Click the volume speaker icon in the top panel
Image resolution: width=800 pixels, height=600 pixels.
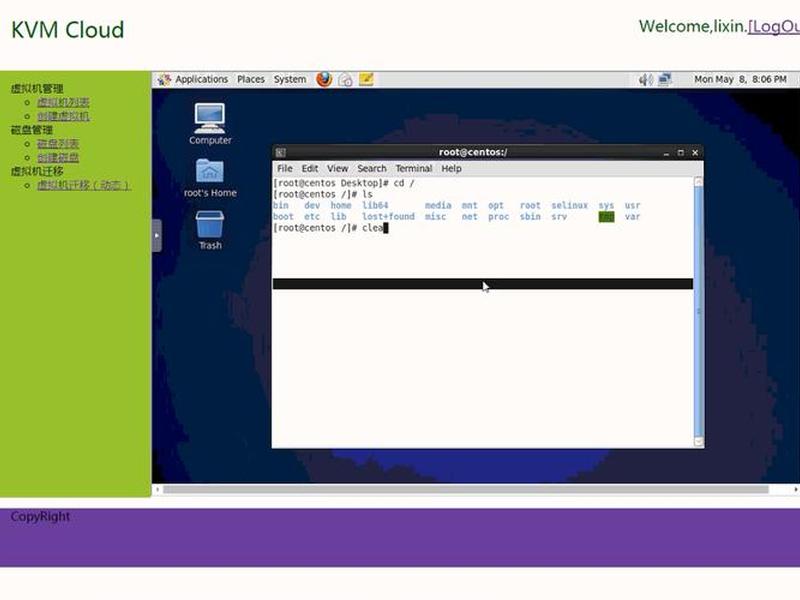coord(645,79)
